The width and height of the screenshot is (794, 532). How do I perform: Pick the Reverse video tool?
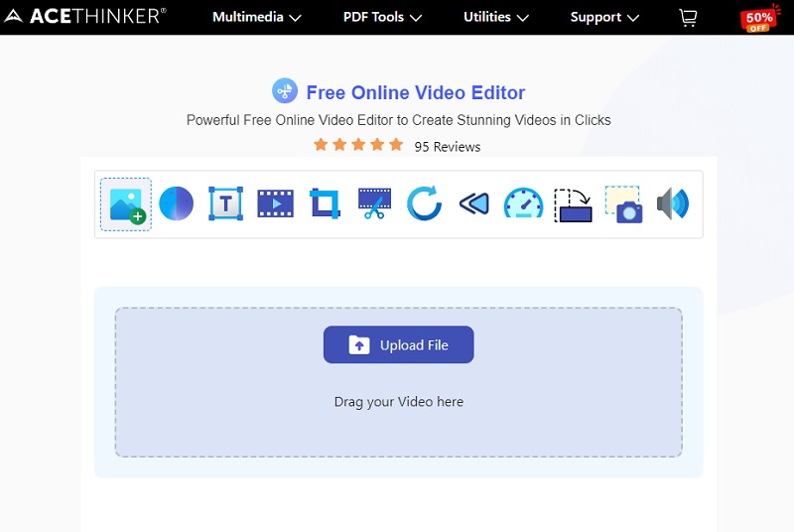pyautogui.click(x=474, y=203)
